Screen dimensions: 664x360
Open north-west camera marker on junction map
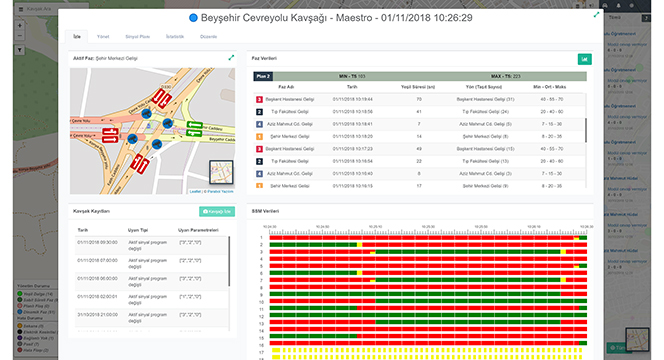[x=146, y=114]
